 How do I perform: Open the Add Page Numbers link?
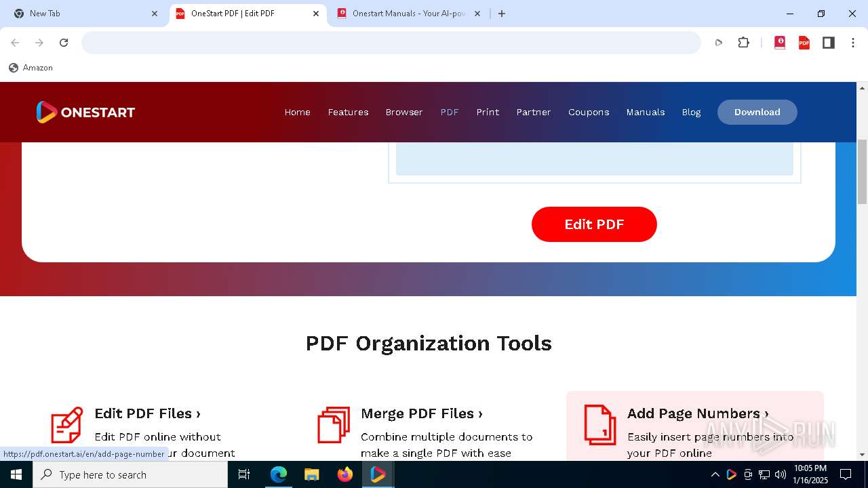pyautogui.click(x=698, y=413)
